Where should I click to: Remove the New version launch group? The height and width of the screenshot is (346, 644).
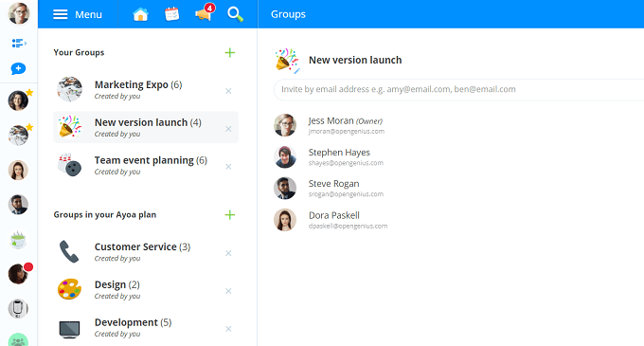(228, 129)
